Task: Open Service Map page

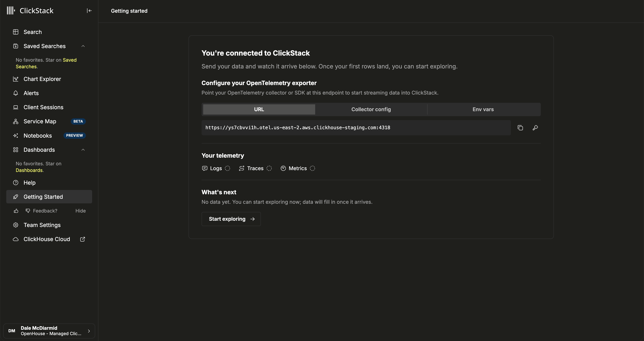Action: pos(49,121)
